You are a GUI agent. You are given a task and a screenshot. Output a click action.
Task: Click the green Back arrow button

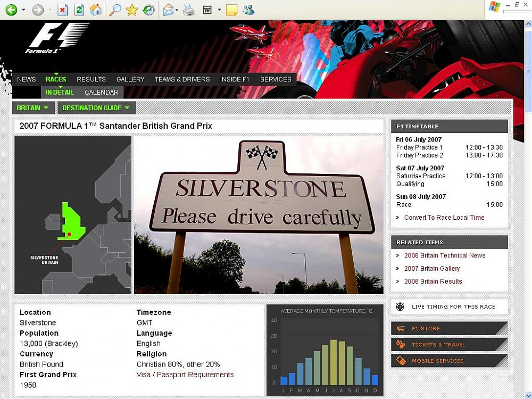(11, 10)
